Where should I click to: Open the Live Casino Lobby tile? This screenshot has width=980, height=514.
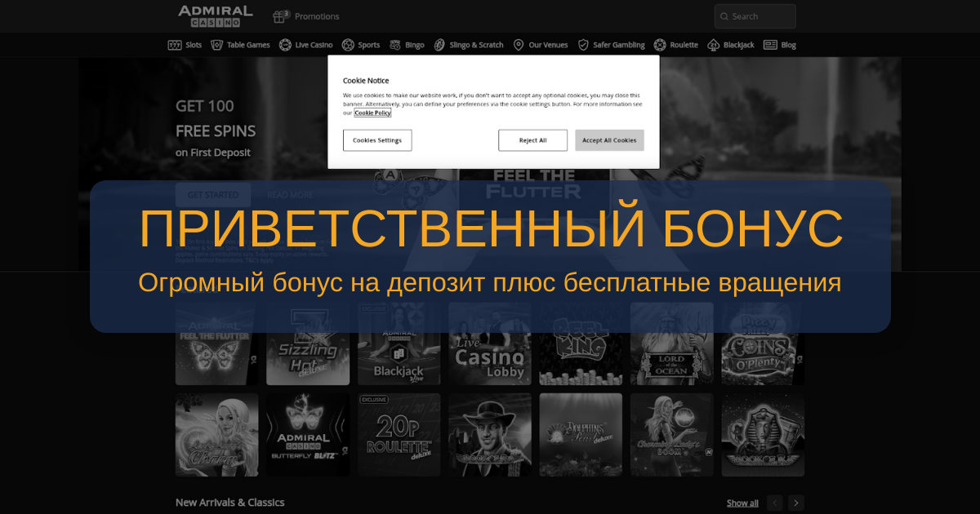(x=489, y=344)
